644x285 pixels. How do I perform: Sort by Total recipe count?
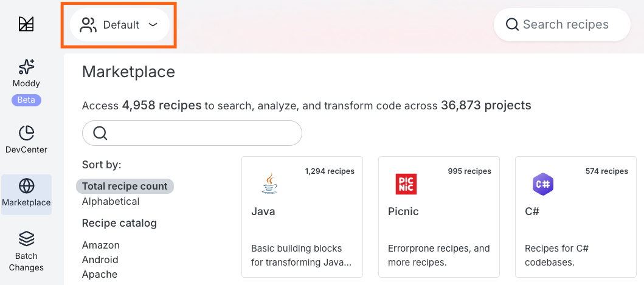pyautogui.click(x=125, y=187)
